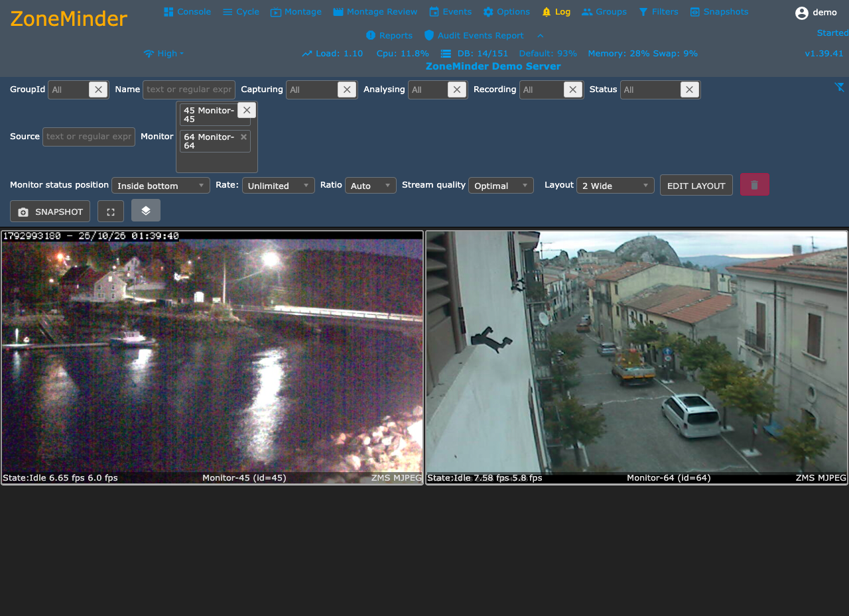Click the Monitor-64 street camera stream
The width and height of the screenshot is (849, 616).
point(637,357)
